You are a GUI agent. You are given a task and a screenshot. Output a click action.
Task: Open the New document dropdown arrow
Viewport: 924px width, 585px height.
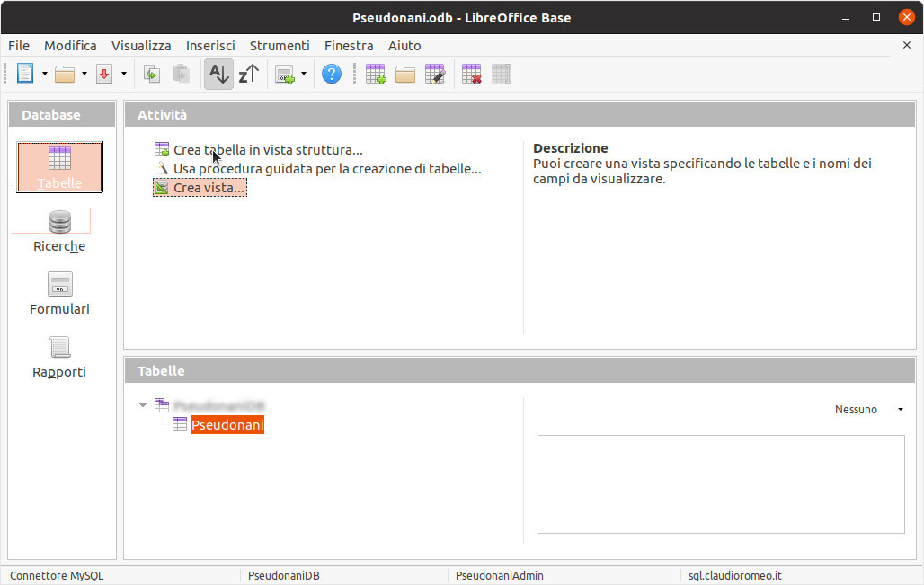pos(45,74)
